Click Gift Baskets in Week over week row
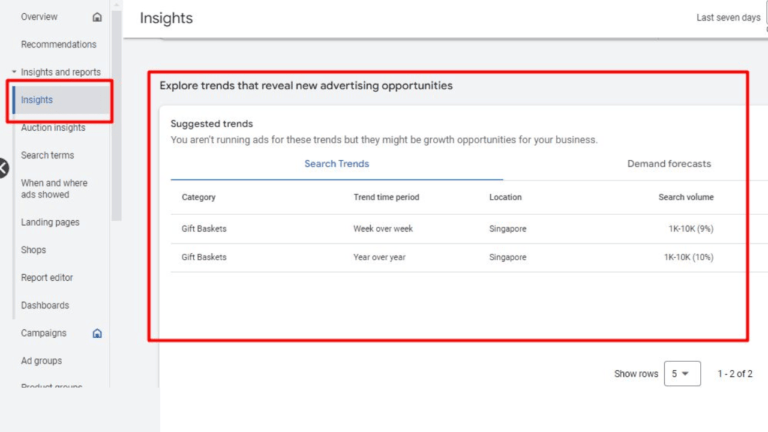768x432 pixels. pyautogui.click(x=204, y=229)
